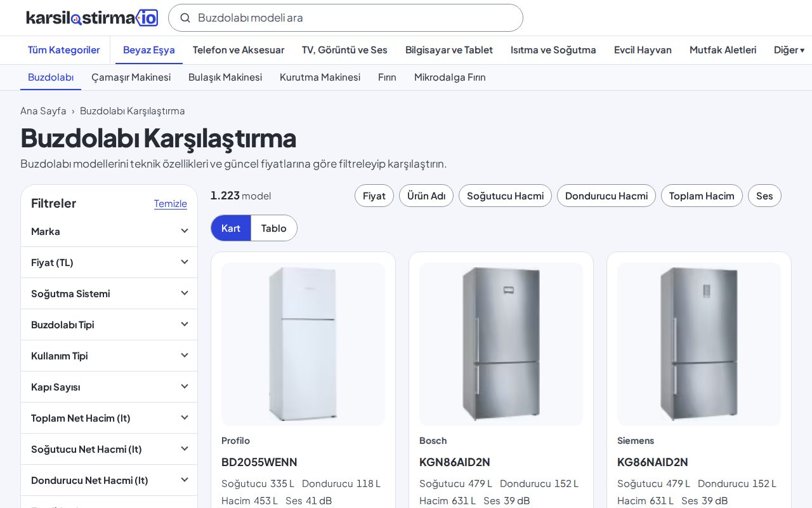This screenshot has width=812, height=508.
Task: Open Isıtma ve Soğutma category
Action: coord(553,50)
